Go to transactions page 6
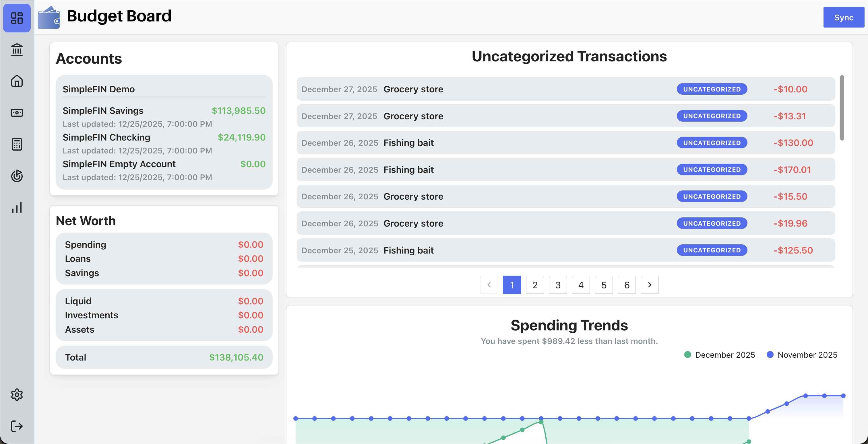Image resolution: width=868 pixels, height=444 pixels. [626, 285]
